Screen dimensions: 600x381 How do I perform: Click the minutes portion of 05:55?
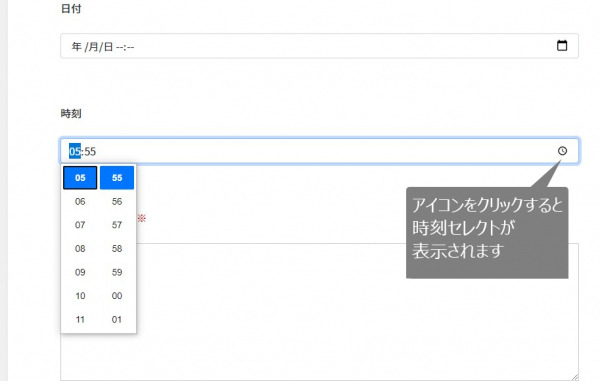[x=90, y=151]
